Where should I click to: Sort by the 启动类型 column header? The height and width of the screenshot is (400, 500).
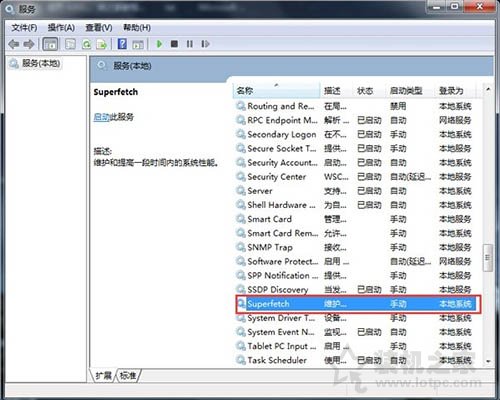410,91
